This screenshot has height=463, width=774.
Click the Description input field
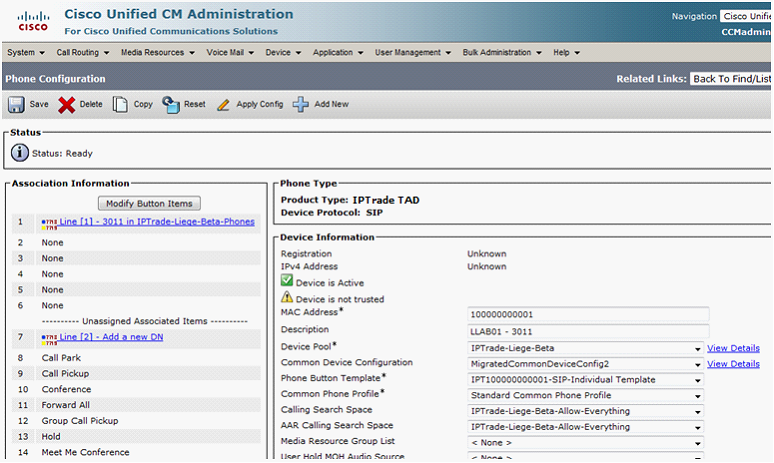(588, 331)
